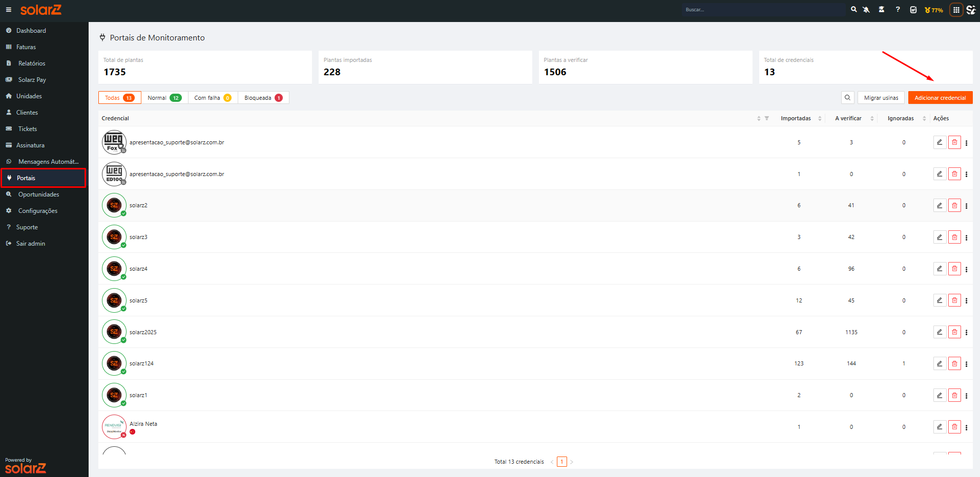Viewport: 980px width, 477px height.
Task: Click the 77% medal progress indicator
Action: (x=933, y=10)
